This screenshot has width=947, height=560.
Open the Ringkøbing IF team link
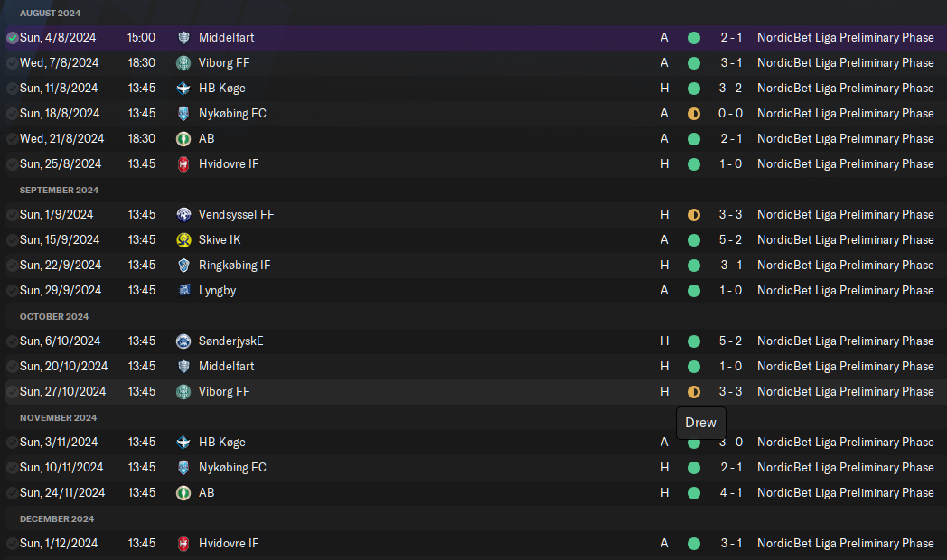(x=234, y=265)
